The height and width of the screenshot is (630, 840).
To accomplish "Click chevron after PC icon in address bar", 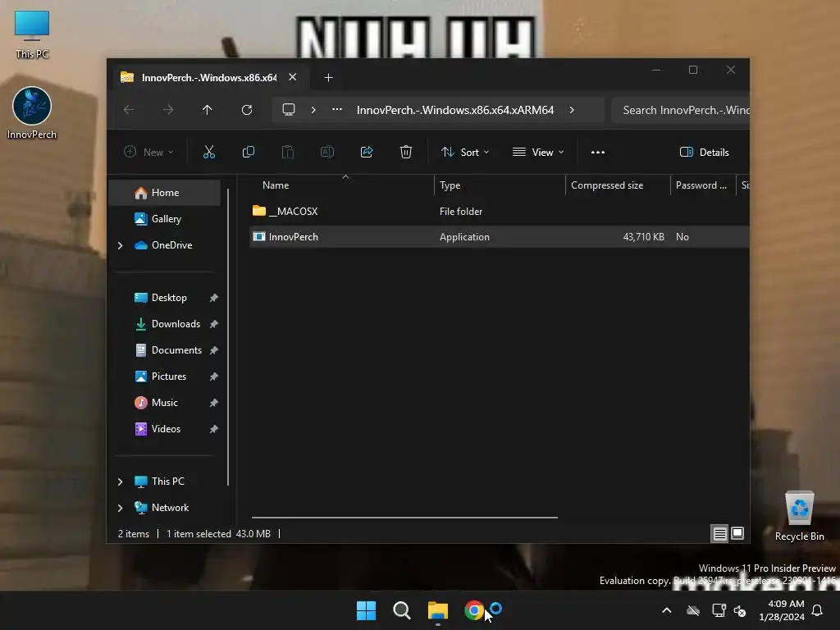I will [313, 110].
